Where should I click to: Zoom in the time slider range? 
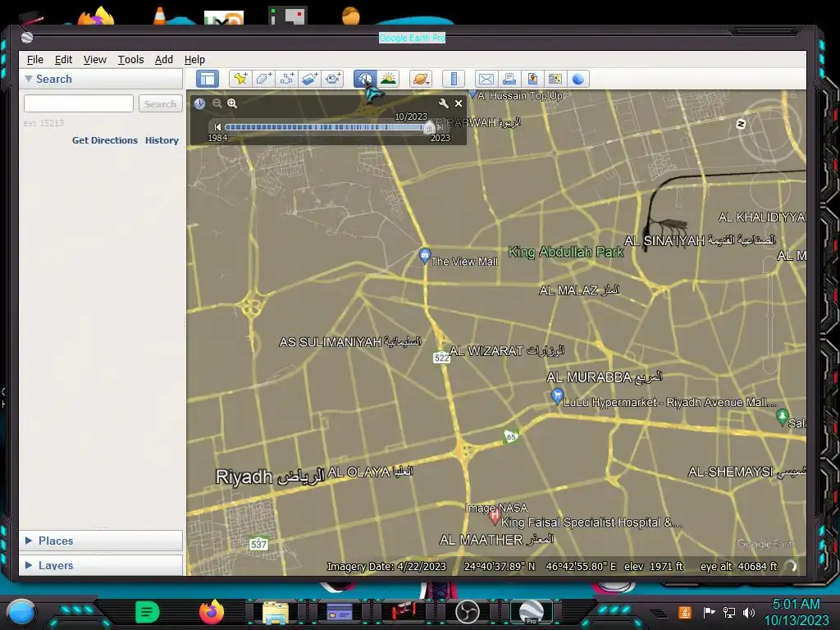coord(232,103)
